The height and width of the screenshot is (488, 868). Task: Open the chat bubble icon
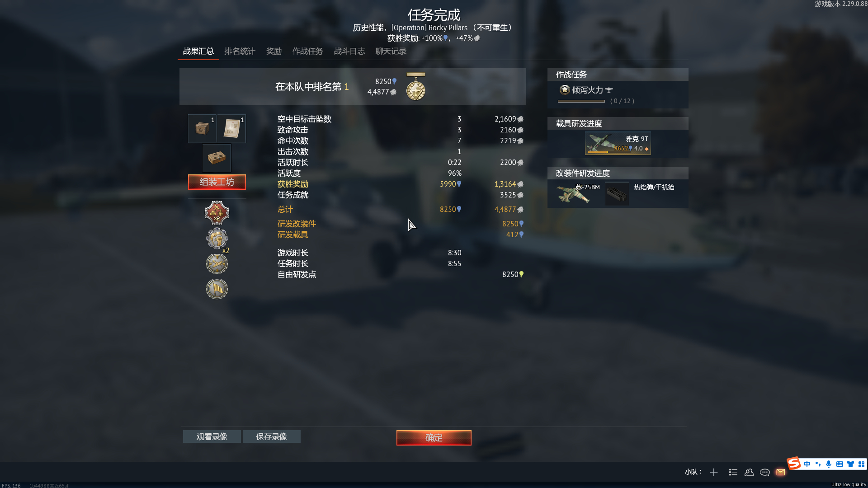pyautogui.click(x=765, y=472)
